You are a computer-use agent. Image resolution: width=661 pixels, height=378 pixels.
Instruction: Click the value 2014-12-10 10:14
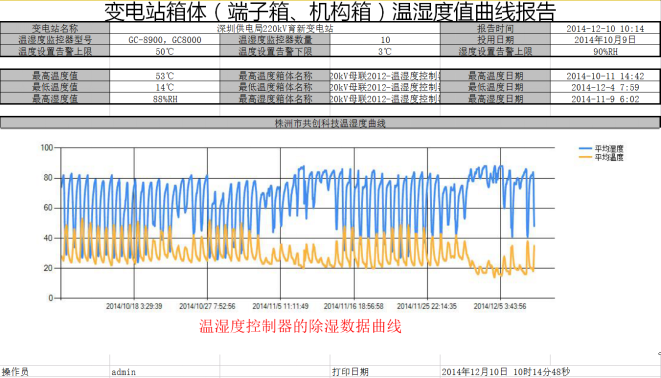coord(605,28)
